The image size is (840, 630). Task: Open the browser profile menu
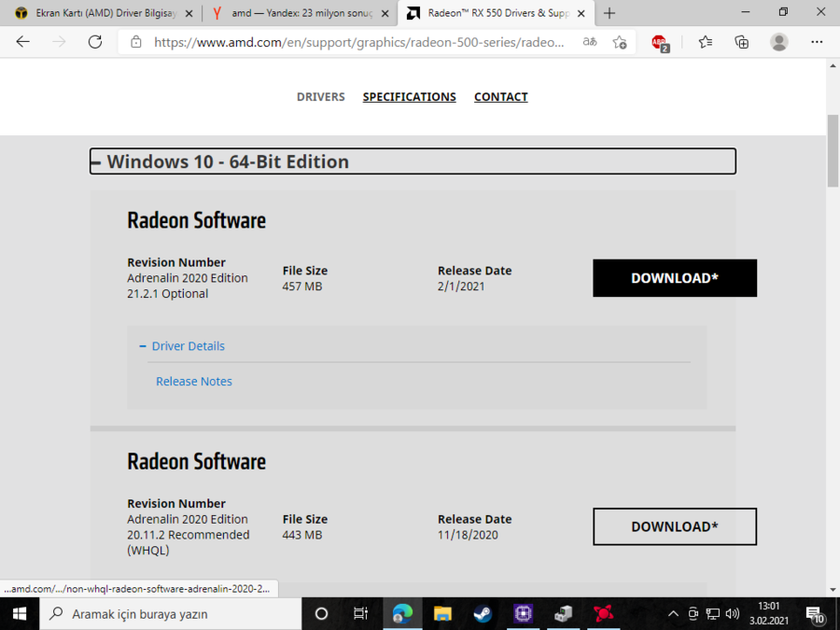[x=779, y=42]
